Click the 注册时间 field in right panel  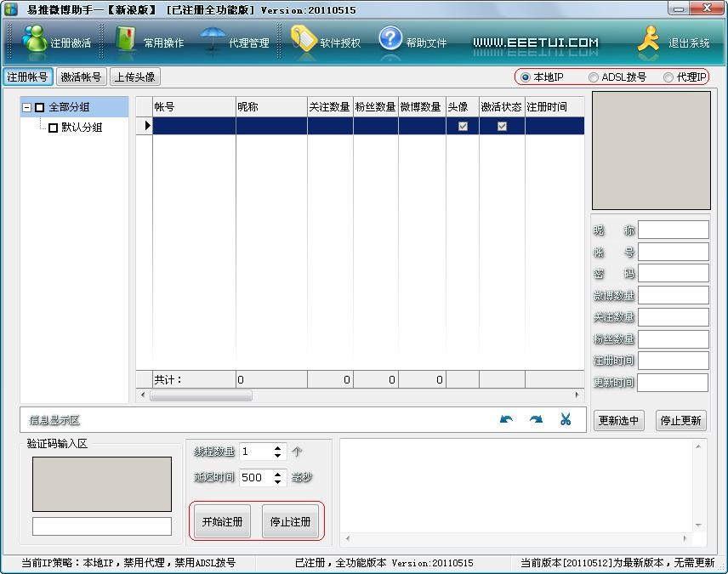(x=674, y=361)
